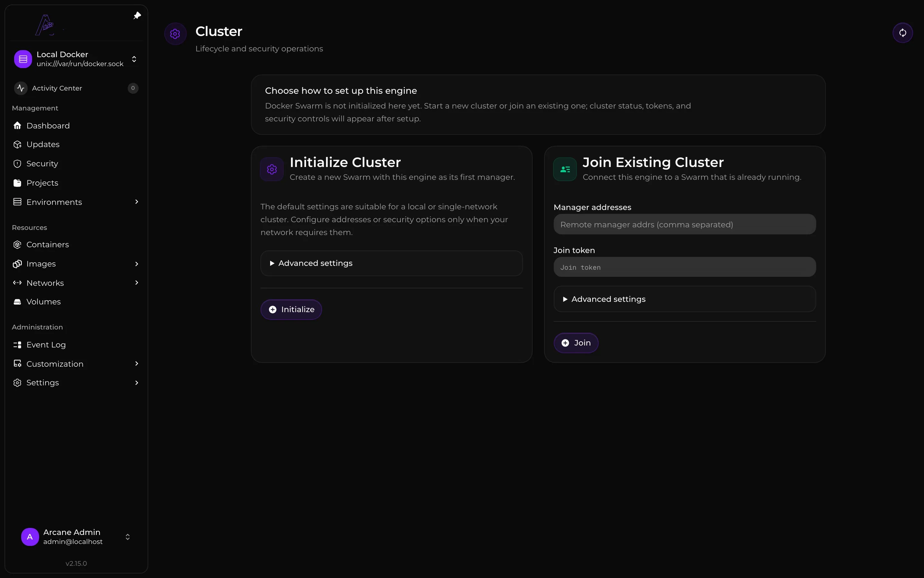Click the Dashboard home icon
The width and height of the screenshot is (924, 578).
(17, 125)
